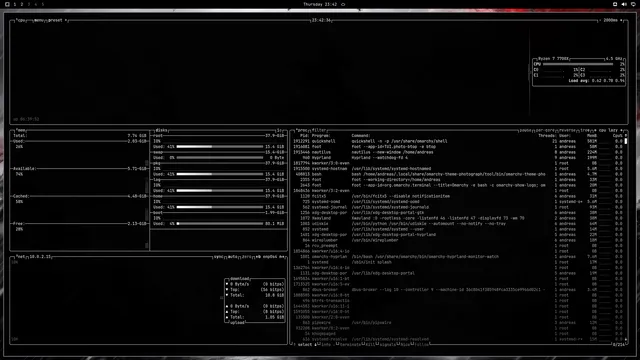
Task: Toggle per-core process CPU usage
Action: 545,130
